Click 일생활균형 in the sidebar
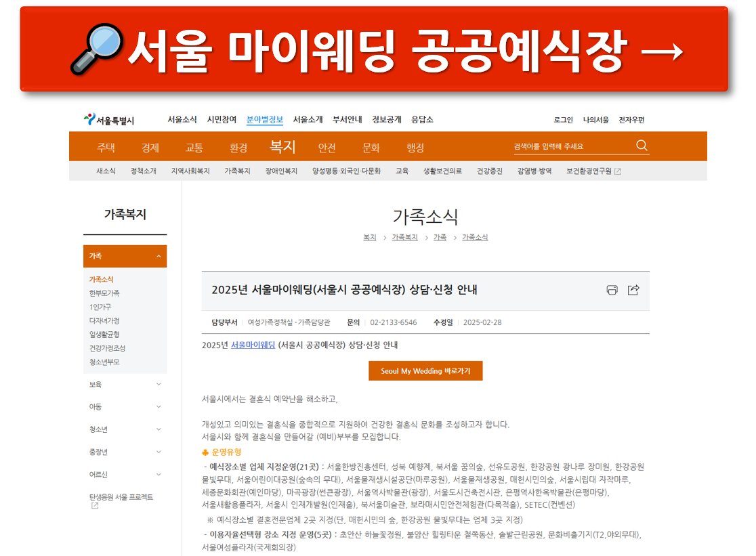This screenshot has width=756, height=556. [x=104, y=335]
